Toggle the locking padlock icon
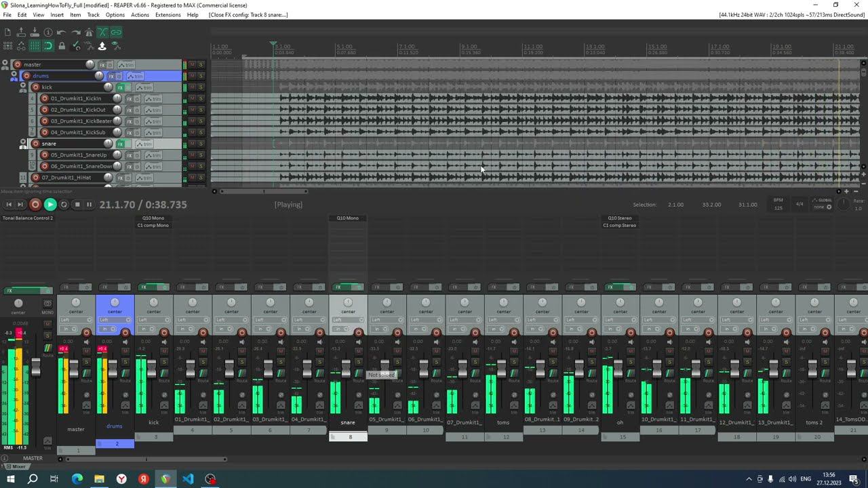 coord(62,46)
